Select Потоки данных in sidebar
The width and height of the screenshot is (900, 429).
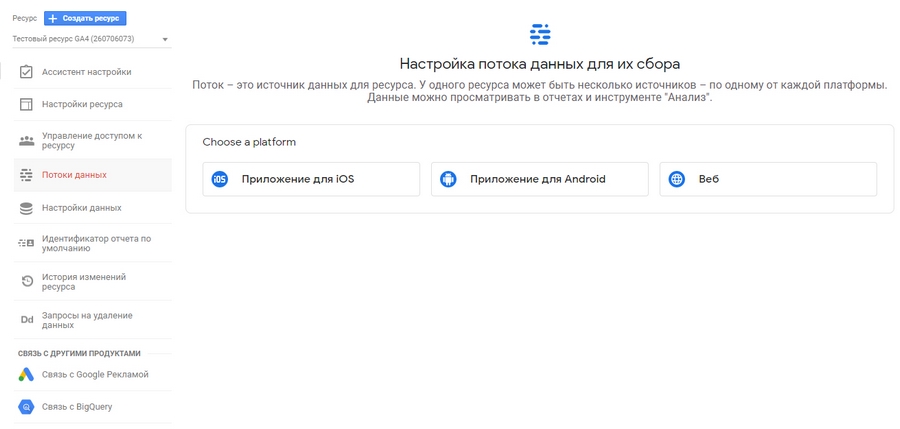(x=92, y=175)
